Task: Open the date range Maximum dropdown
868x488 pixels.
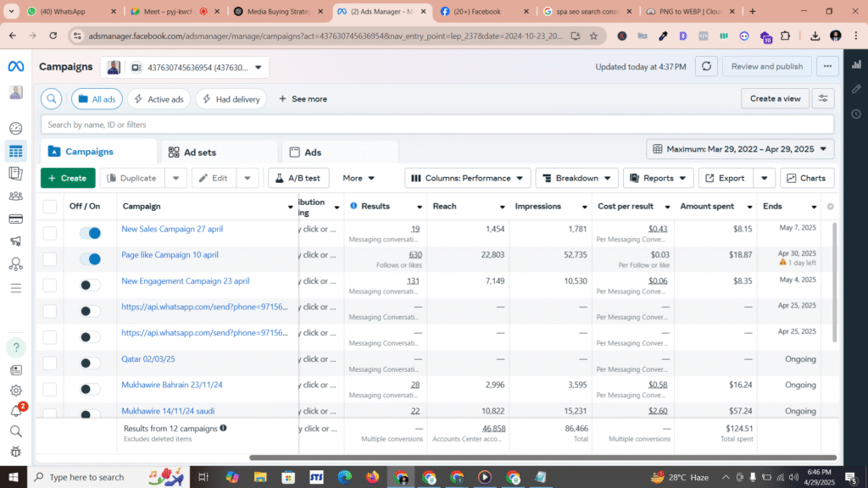Action: [740, 149]
